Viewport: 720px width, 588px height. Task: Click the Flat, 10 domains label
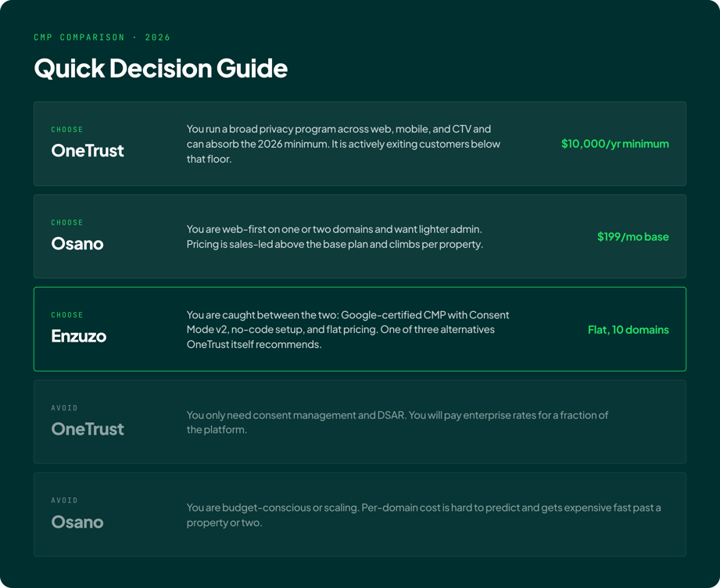[629, 330]
